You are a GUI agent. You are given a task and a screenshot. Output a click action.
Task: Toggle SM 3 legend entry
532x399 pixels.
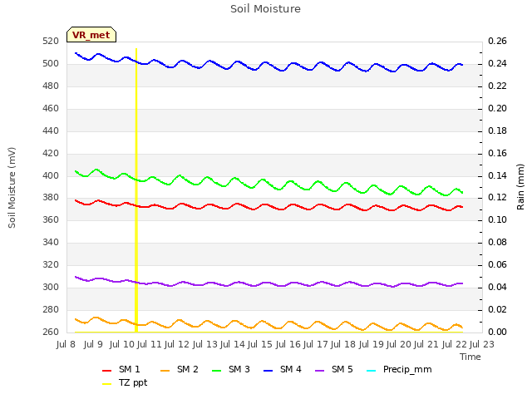tap(231, 369)
